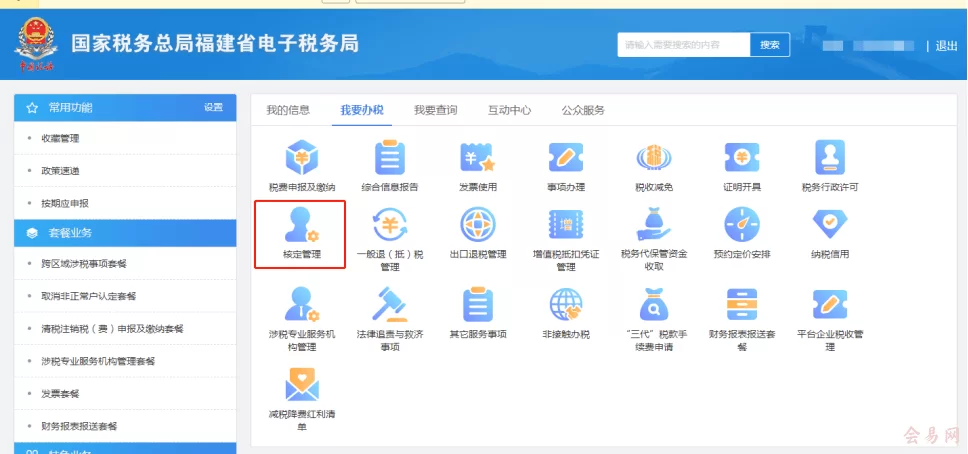Click the 搜索 button
Image resolution: width=968 pixels, height=454 pixels.
click(769, 45)
